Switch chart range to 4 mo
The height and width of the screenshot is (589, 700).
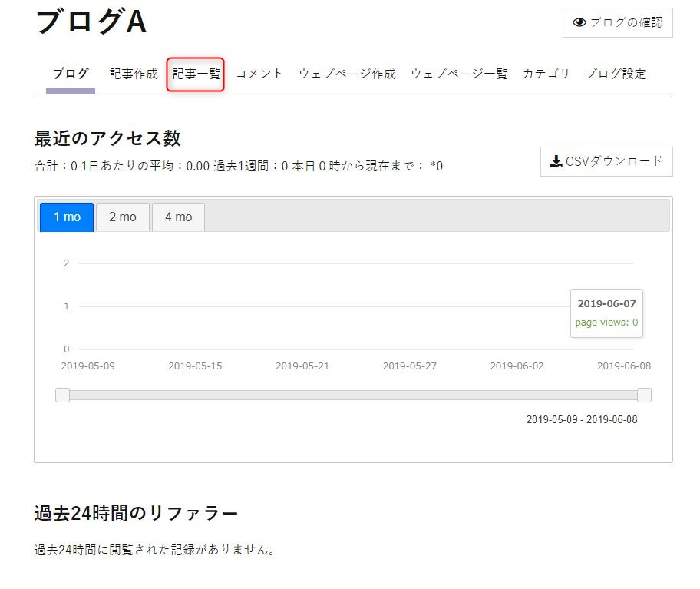coord(179,217)
